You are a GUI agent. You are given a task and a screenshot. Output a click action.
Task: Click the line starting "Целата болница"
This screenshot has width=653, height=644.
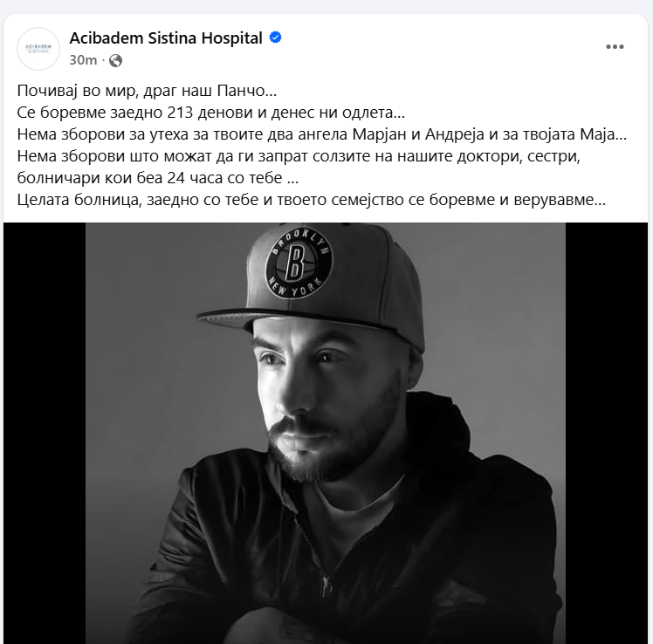tap(311, 200)
